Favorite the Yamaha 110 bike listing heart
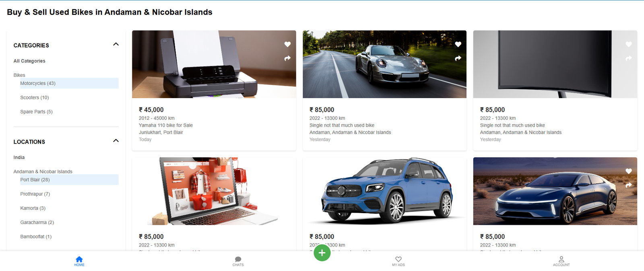644x271 pixels. point(287,44)
